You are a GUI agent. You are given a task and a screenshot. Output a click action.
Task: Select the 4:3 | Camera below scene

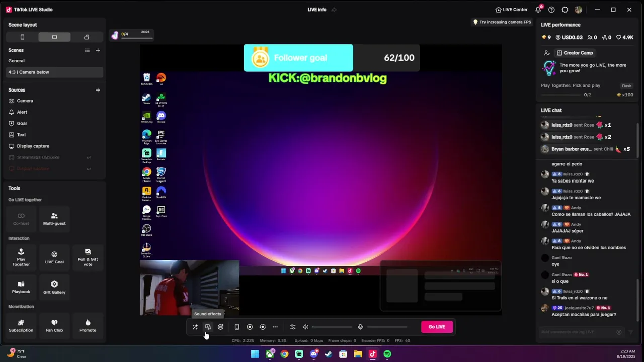click(x=54, y=72)
